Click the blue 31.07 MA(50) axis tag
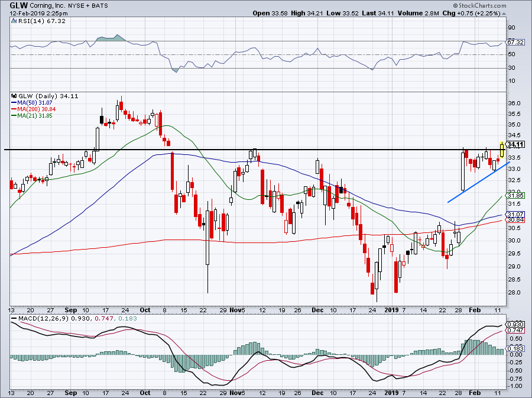 [515, 215]
